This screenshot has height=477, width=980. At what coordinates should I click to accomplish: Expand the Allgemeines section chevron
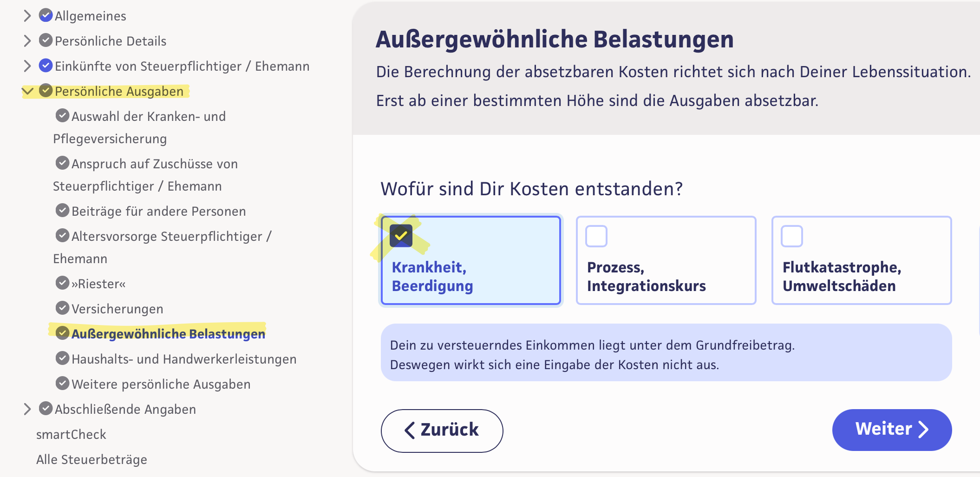[x=27, y=16]
